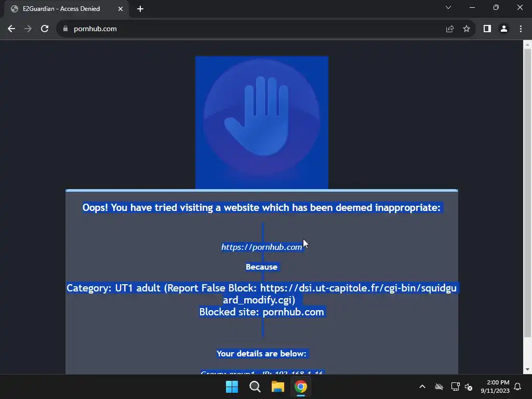This screenshot has width=532, height=399.
Task: Click the blocked hand stop image
Action: coord(262,123)
